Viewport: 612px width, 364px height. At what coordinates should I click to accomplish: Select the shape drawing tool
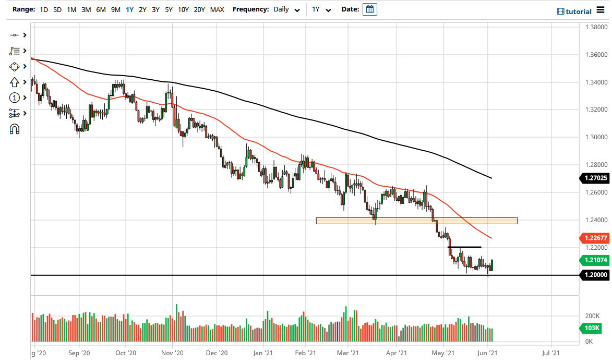point(14,66)
